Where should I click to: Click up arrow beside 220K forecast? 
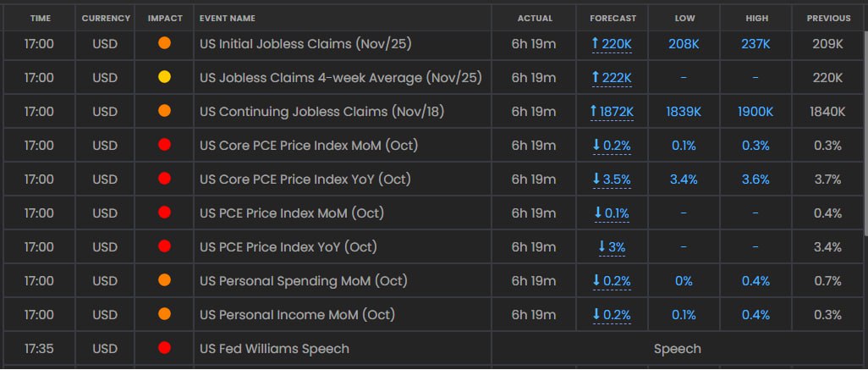(596, 43)
